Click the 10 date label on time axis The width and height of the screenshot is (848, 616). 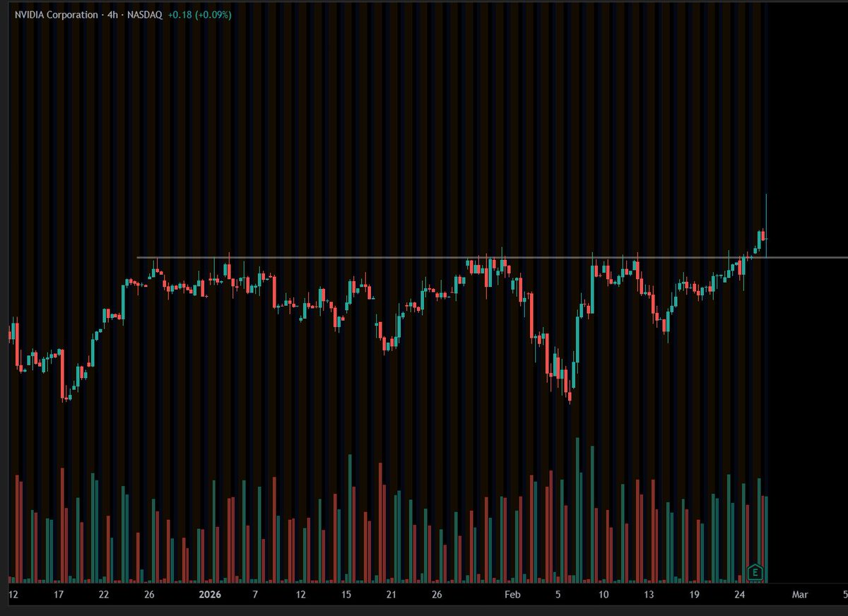603,595
